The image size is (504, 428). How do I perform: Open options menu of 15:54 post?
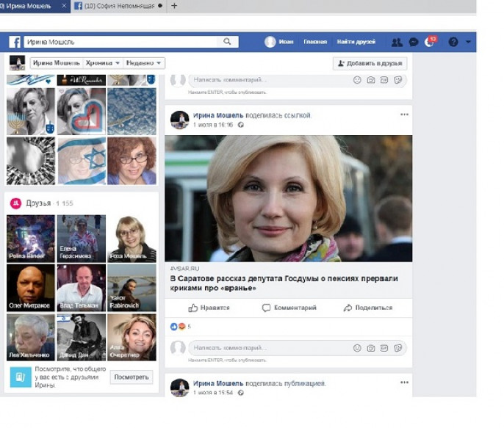tap(404, 382)
